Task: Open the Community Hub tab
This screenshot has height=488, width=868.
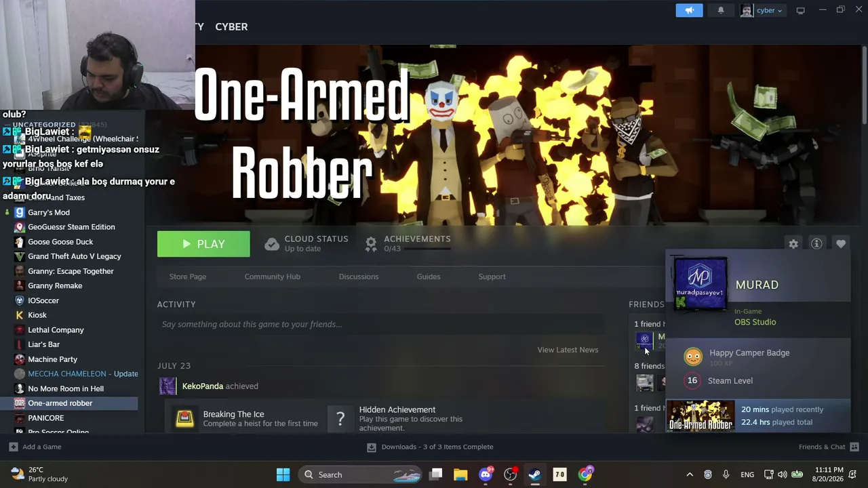Action: pyautogui.click(x=273, y=277)
